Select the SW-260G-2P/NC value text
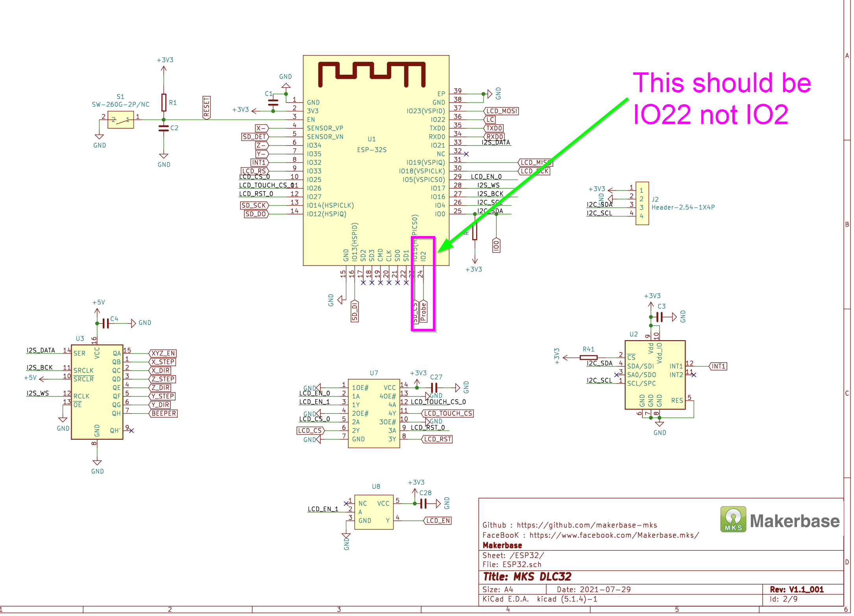Screen dimensions: 854x616 pos(120,105)
